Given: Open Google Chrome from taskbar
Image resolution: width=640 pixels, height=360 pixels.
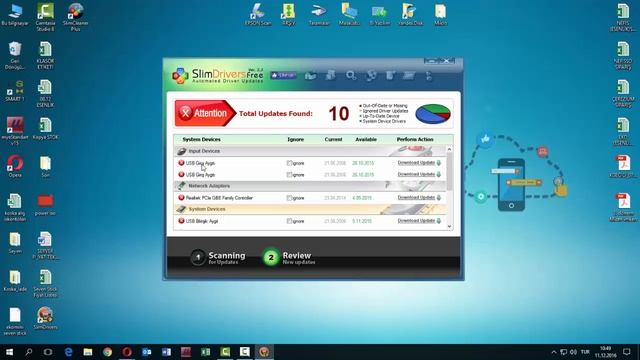Looking at the screenshot, I should (107, 352).
